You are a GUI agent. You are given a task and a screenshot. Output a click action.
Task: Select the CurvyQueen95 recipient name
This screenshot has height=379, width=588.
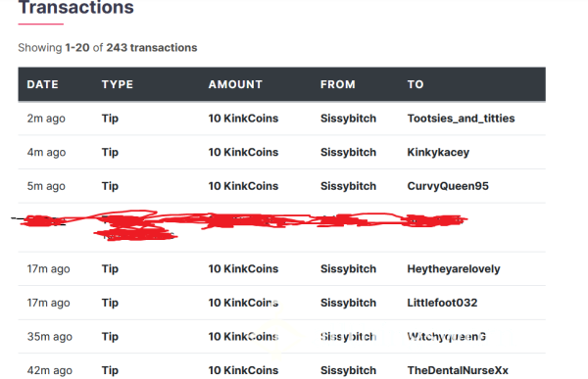click(448, 186)
